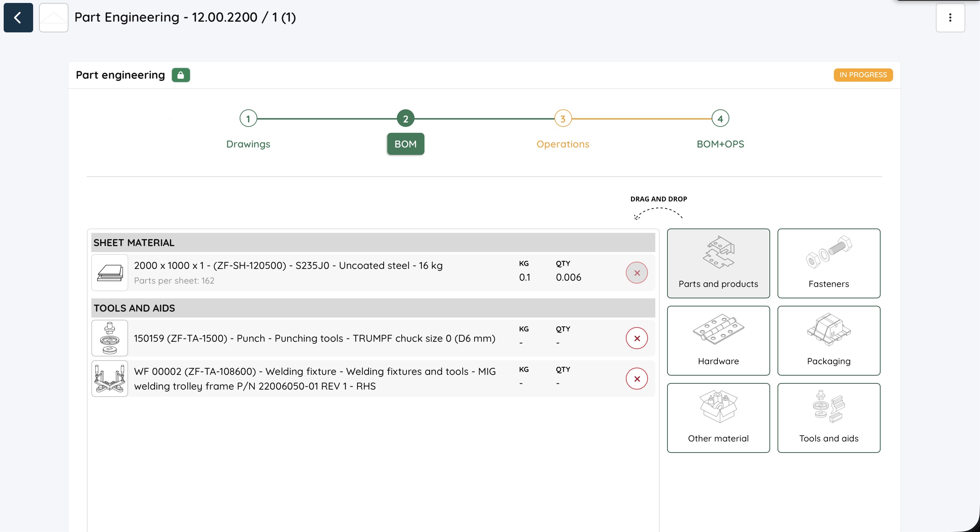Select the Other material category tile
Viewport: 980px width, 532px height.
[718, 418]
